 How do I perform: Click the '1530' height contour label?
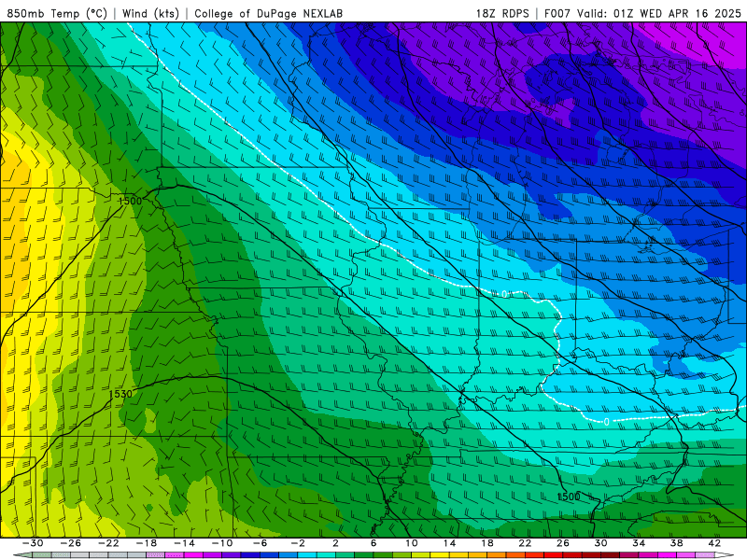(120, 394)
